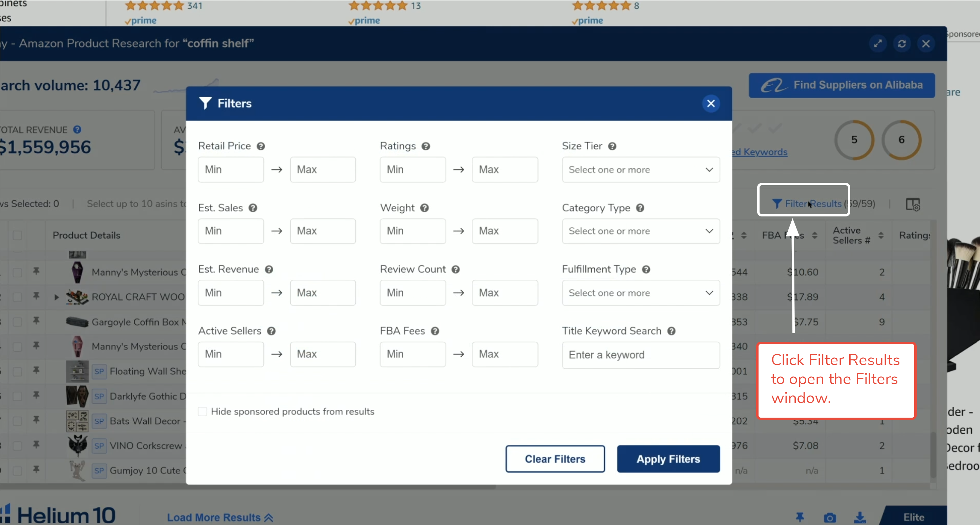Image resolution: width=980 pixels, height=525 pixels.
Task: Enable Hide sponsored products checkbox
Action: (203, 411)
